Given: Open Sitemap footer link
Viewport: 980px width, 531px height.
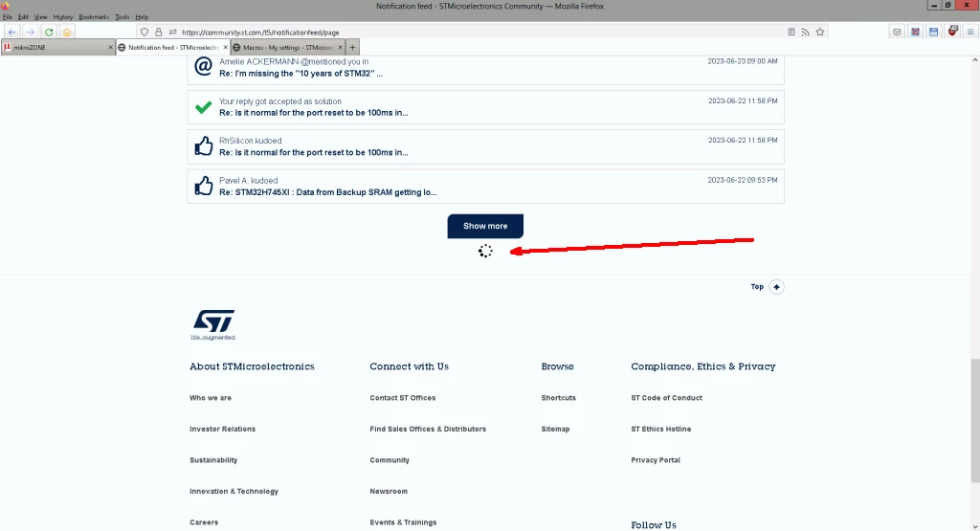Looking at the screenshot, I should (x=555, y=430).
